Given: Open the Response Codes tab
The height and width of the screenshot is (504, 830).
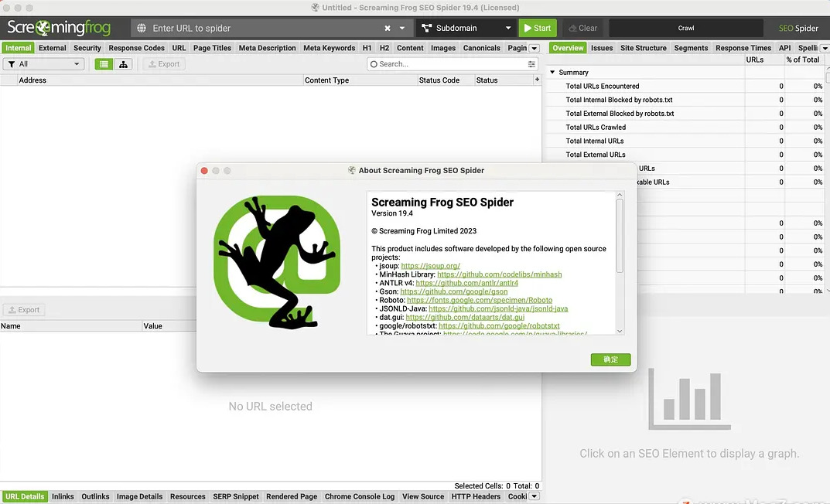Looking at the screenshot, I should (137, 48).
